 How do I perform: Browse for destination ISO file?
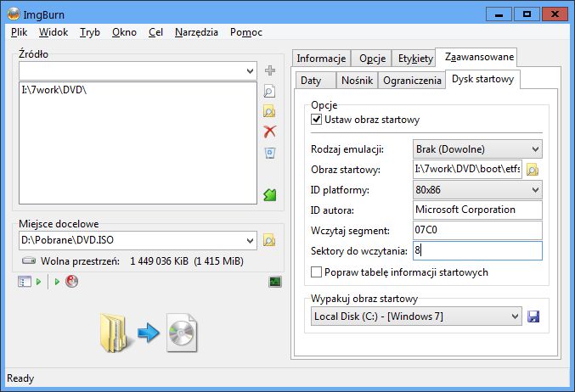[x=269, y=240]
